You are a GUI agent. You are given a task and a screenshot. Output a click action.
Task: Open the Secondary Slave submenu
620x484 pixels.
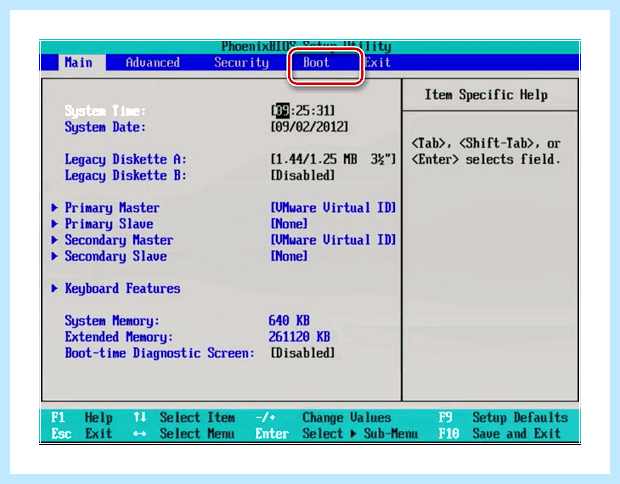(115, 256)
